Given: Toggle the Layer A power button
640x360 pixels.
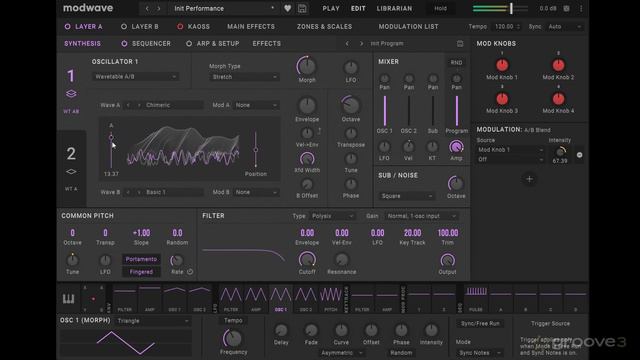Looking at the screenshot, I should (67, 27).
